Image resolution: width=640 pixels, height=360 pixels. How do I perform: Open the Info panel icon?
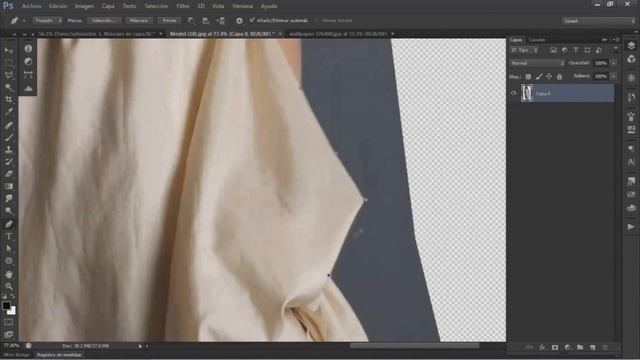coord(28,49)
